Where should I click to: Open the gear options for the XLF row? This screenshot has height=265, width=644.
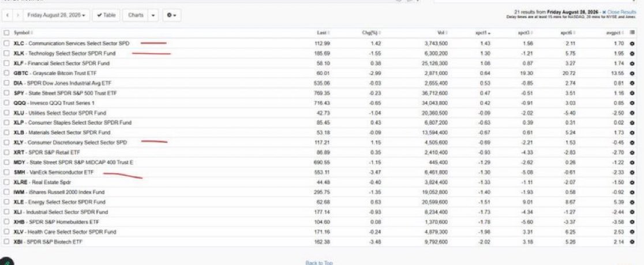click(x=632, y=64)
